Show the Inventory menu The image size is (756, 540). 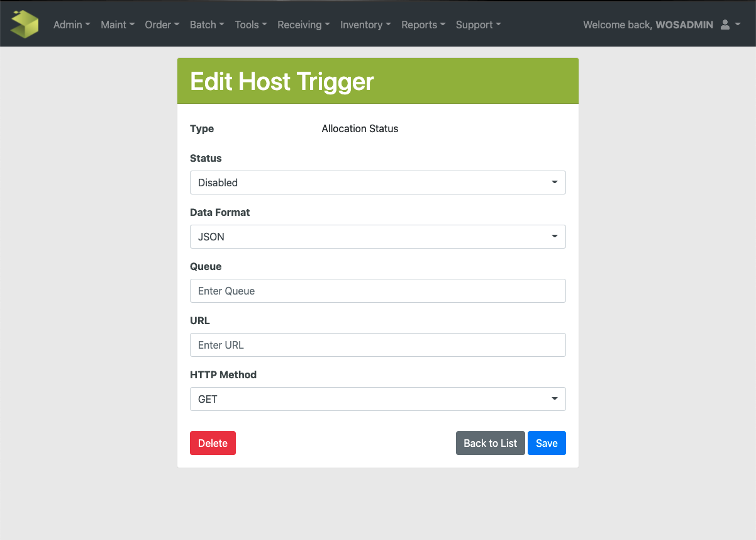(365, 25)
